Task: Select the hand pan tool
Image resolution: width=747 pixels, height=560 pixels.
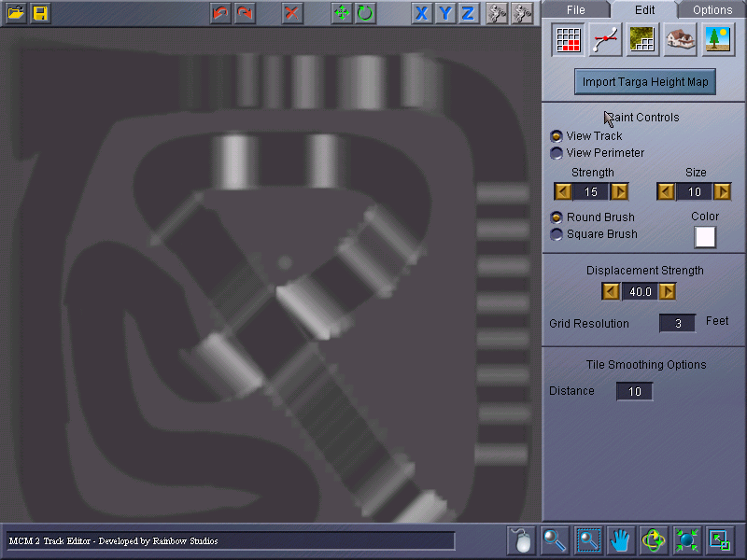Action: [x=620, y=540]
